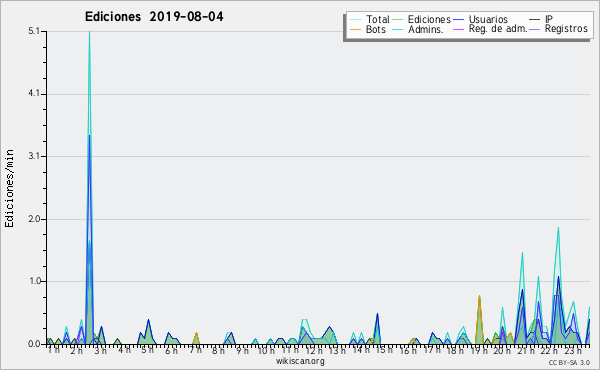The width and height of the screenshot is (600, 370).
Task: Click the 'Usuarios' legend label
Action: (x=488, y=19)
